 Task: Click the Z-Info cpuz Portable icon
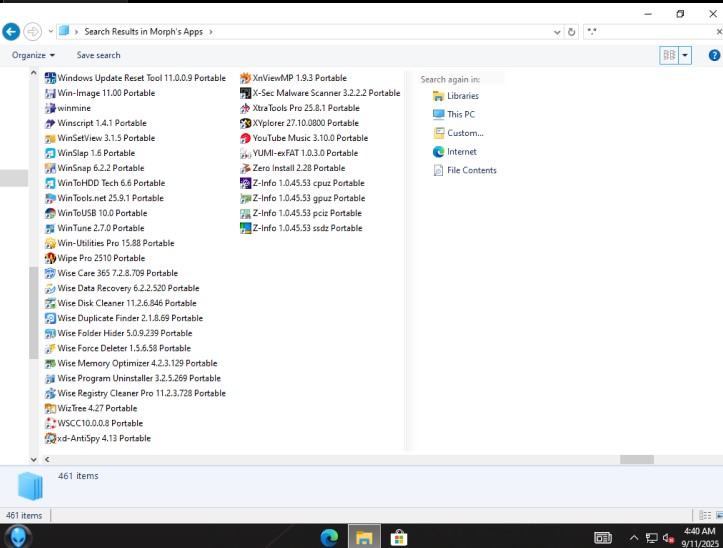(x=245, y=183)
